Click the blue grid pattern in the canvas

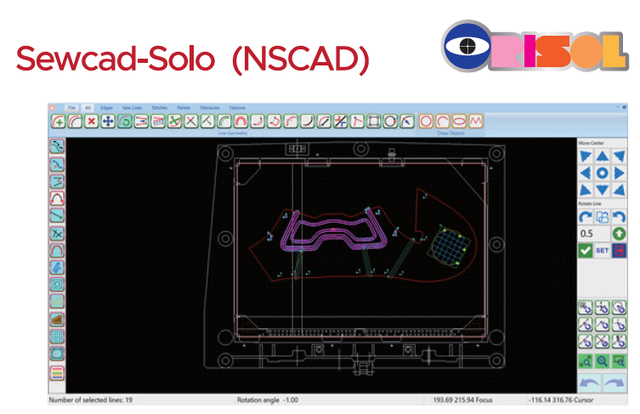tap(449, 245)
